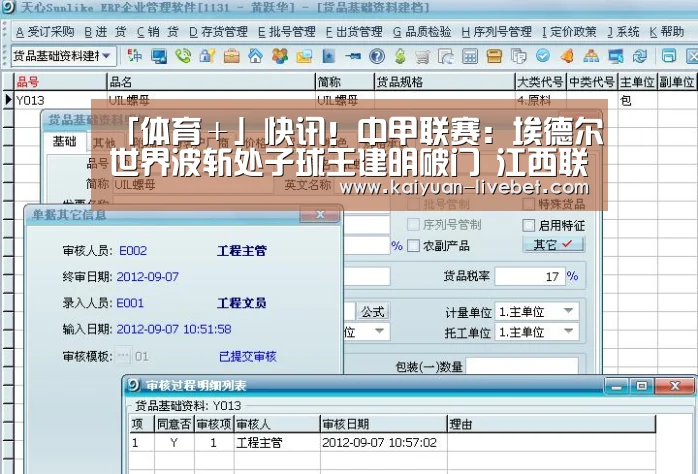The width and height of the screenshot is (698, 474).
Task: Click the Sunlike ERP title bar logo
Action: tap(8, 7)
